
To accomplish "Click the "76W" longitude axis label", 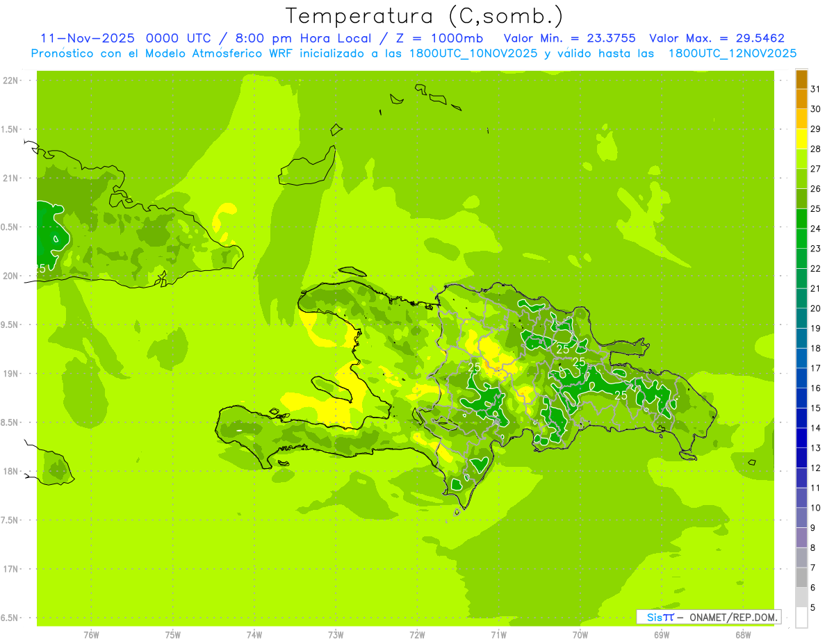I will (x=91, y=634).
